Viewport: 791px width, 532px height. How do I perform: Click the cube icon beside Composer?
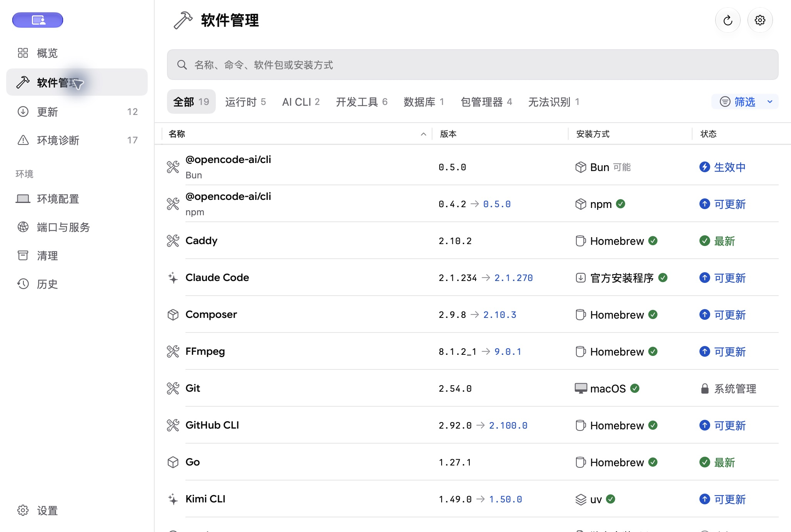coord(173,314)
